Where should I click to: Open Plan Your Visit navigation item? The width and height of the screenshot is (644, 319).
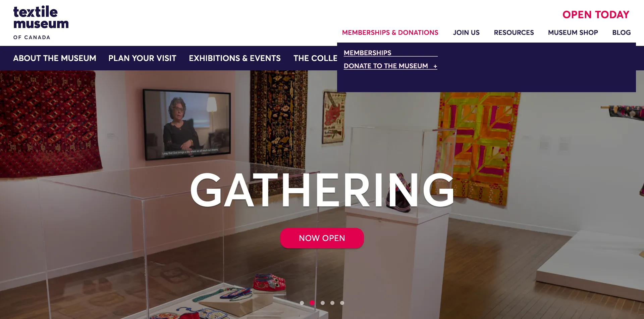tap(142, 58)
